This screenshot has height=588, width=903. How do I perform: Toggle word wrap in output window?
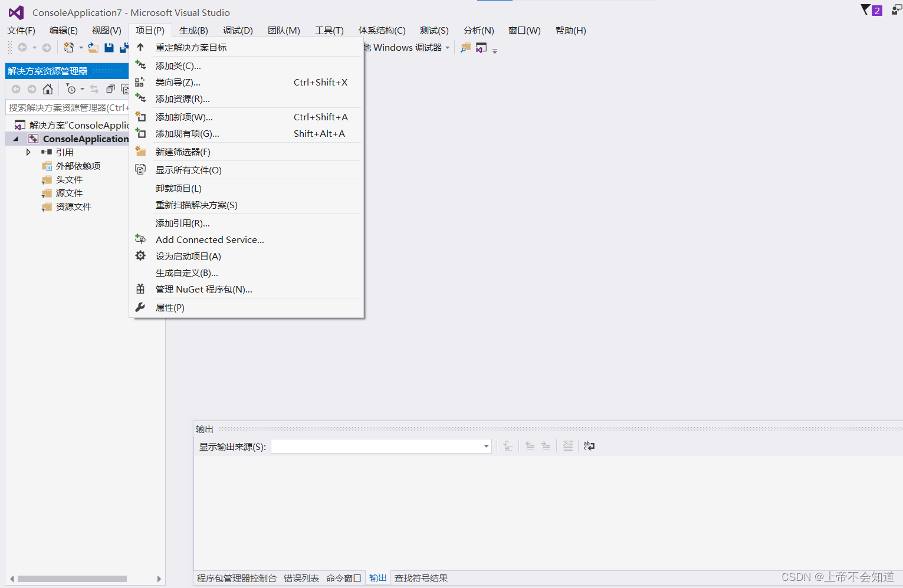click(x=589, y=446)
